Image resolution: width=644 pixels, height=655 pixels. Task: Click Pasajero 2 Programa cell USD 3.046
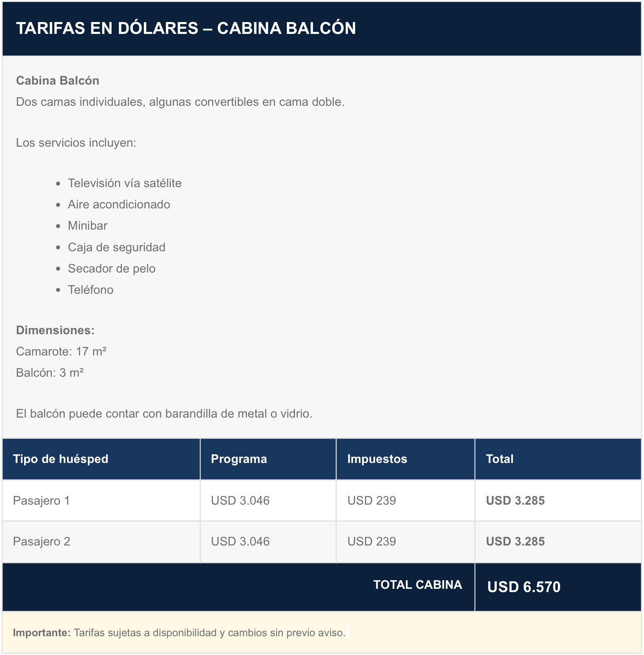(240, 541)
